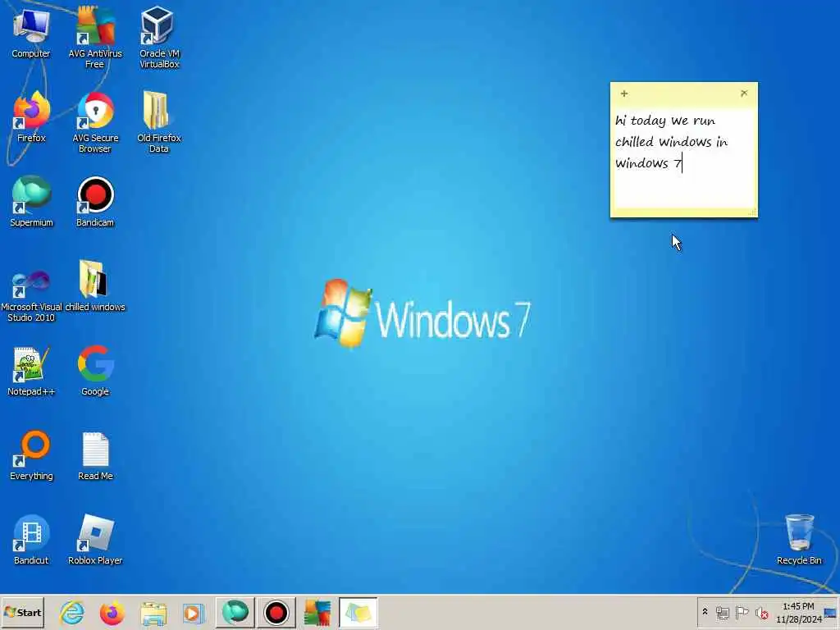Show hidden system tray icons
840x630 pixels.
(705, 612)
